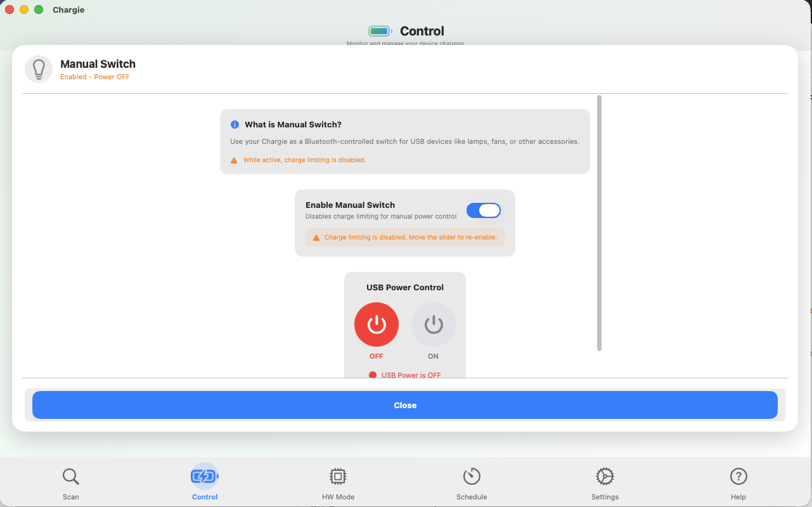Click the battery icon beside Control title
This screenshot has height=507, width=812.
[x=380, y=31]
